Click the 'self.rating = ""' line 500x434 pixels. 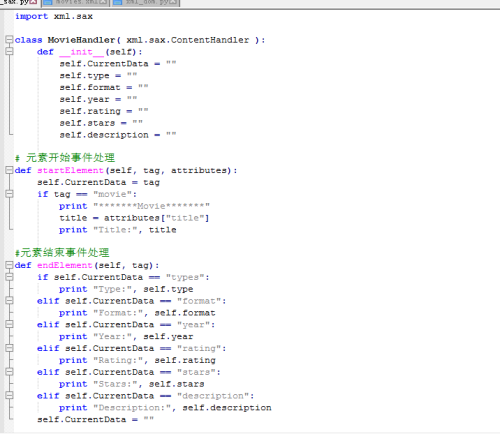[x=104, y=111]
